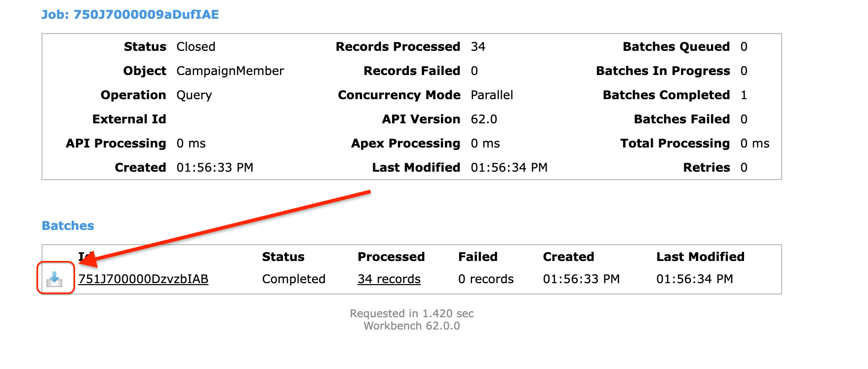Click the 0 records failed cell
The image size is (868, 369).
point(486,279)
